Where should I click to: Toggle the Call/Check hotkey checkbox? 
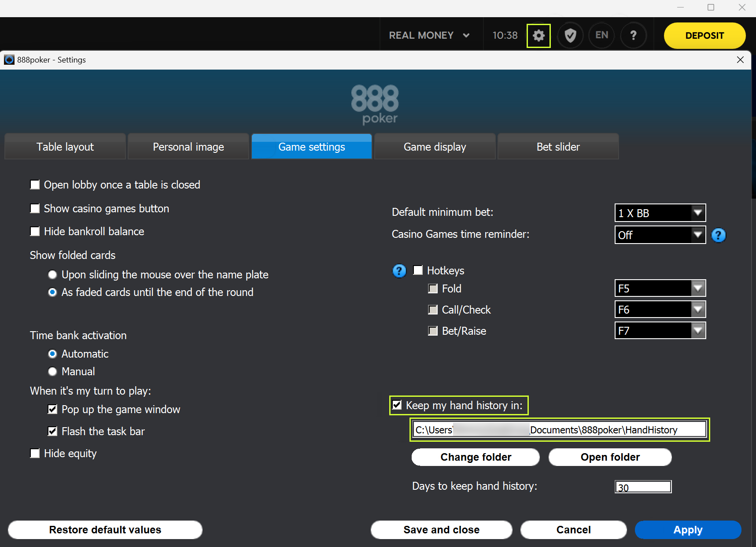click(433, 310)
